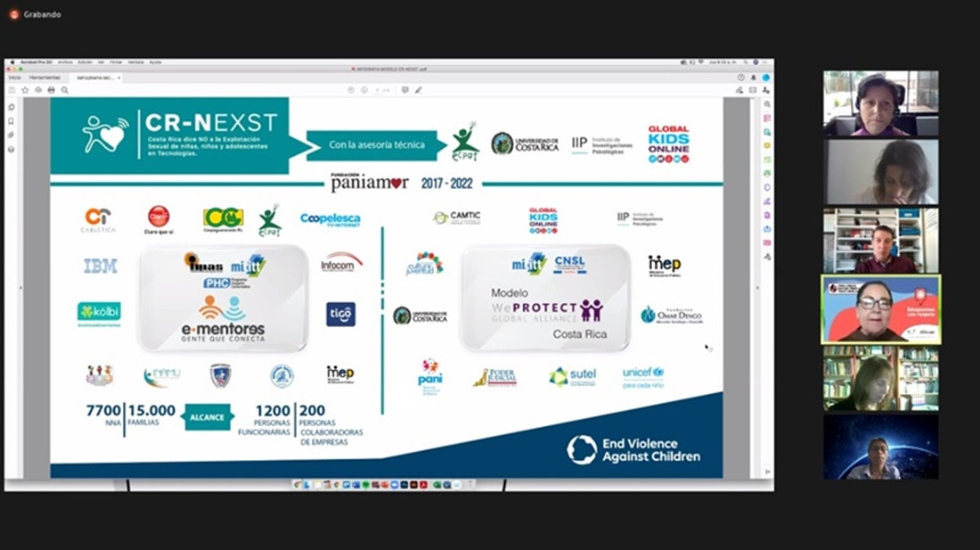The width and height of the screenshot is (980, 550).
Task: Click the cloud upload icon in Acrobat toolbar
Action: tap(38, 90)
